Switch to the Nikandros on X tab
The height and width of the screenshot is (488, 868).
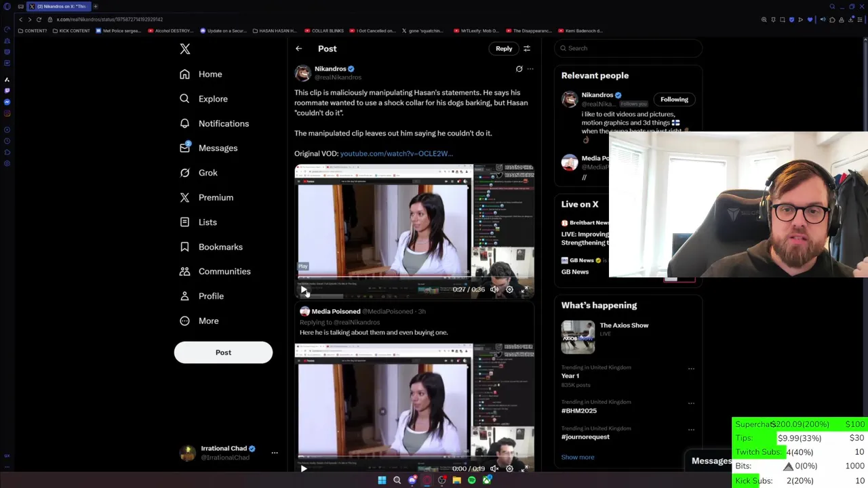[x=58, y=6]
